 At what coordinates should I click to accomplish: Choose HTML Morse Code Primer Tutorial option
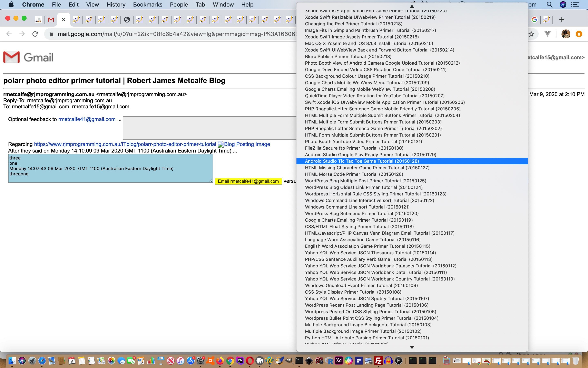click(412, 174)
